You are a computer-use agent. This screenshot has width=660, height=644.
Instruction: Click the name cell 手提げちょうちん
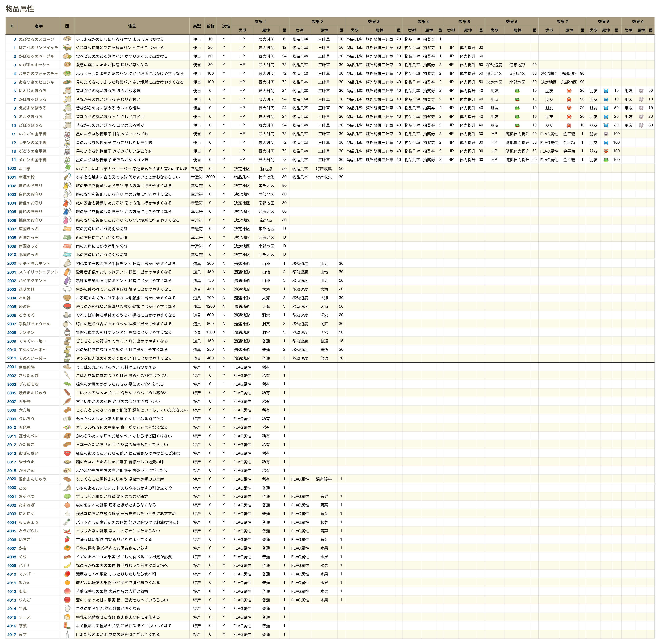(x=39, y=324)
